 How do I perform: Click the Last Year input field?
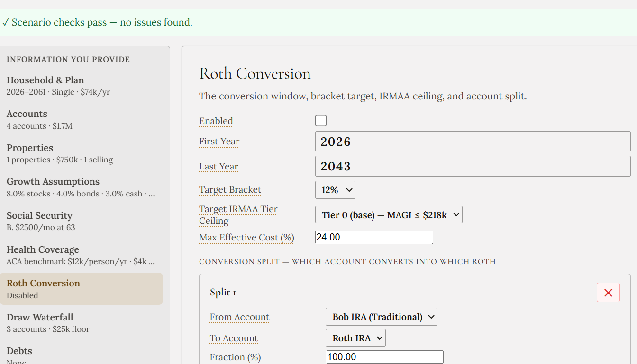click(473, 166)
